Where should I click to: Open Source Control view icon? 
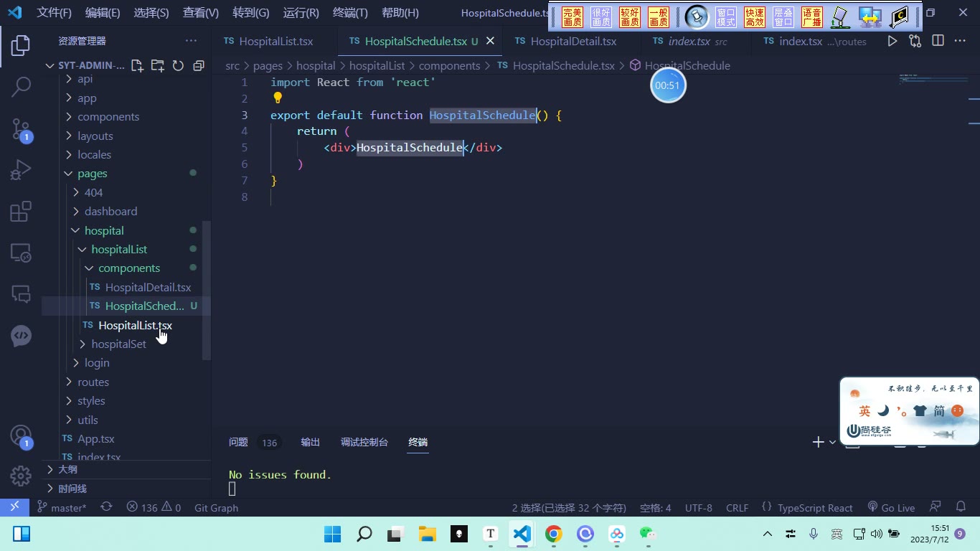pos(21,130)
